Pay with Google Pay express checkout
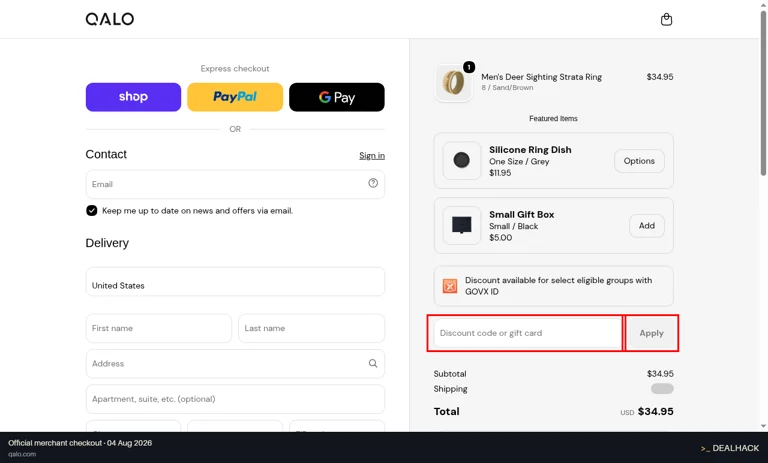The image size is (768, 463). [x=336, y=97]
